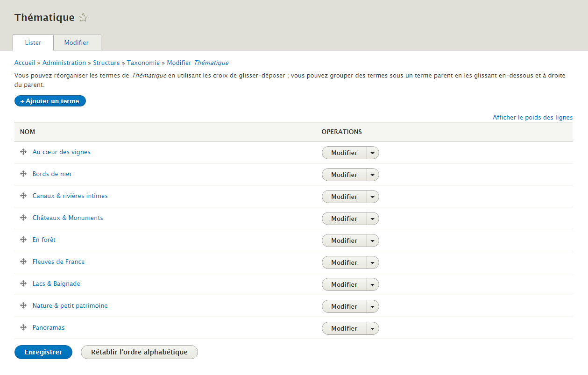This screenshot has height=375, width=588.
Task: Expand operations arrow for Nature & petit patrimoine
Action: coord(372,306)
